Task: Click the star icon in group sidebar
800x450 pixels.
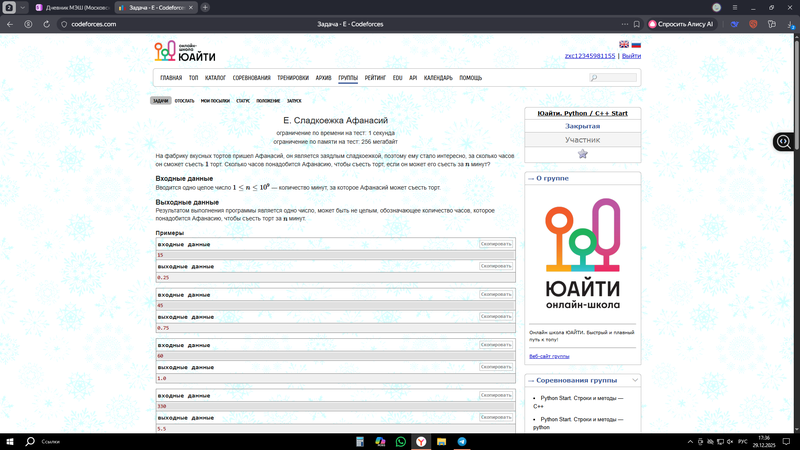Action: point(582,154)
